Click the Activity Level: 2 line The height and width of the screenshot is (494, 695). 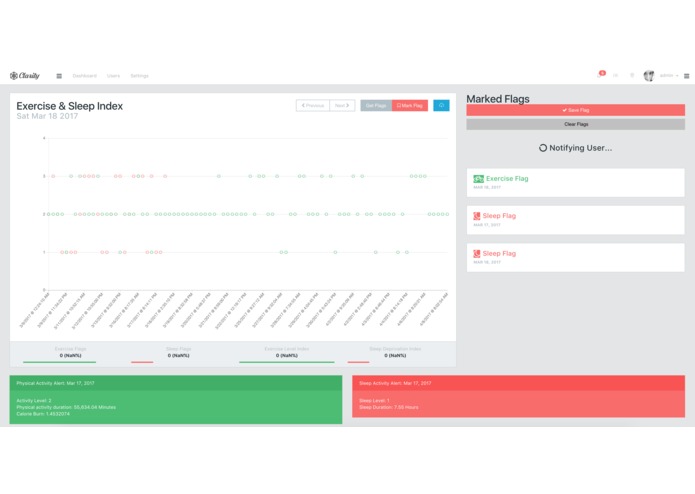pos(34,401)
